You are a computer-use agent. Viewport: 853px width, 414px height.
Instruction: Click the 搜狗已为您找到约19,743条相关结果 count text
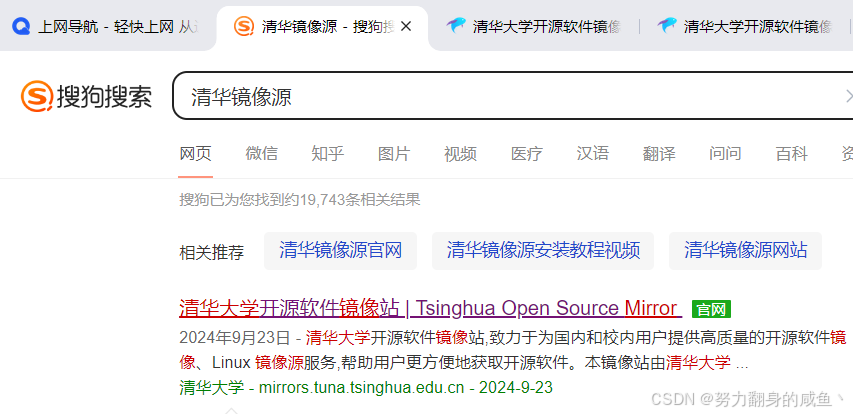[300, 200]
